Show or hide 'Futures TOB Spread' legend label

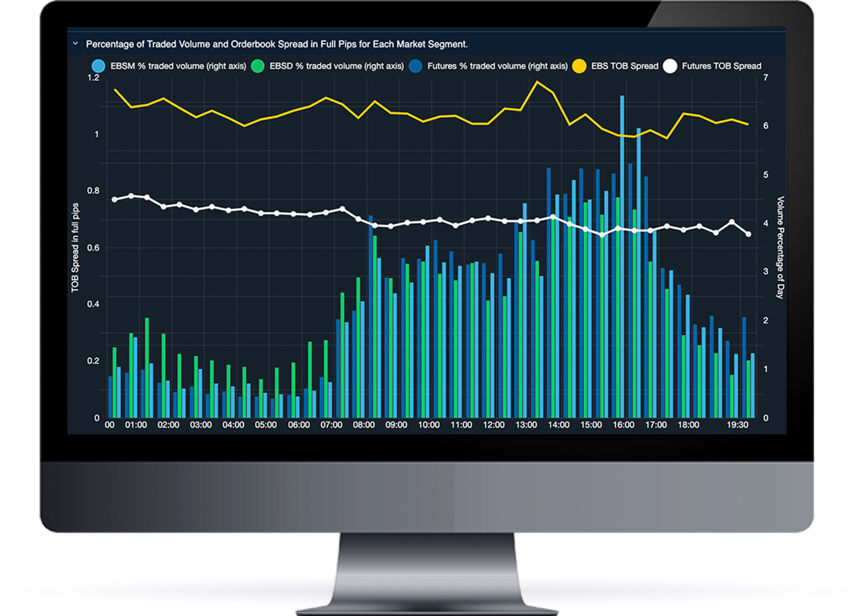[721, 66]
